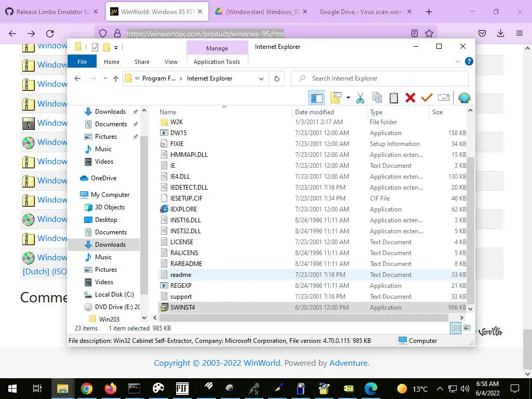Viewport: 532px width, 399px height.
Task: Open the File tab in Explorer
Action: pos(82,62)
